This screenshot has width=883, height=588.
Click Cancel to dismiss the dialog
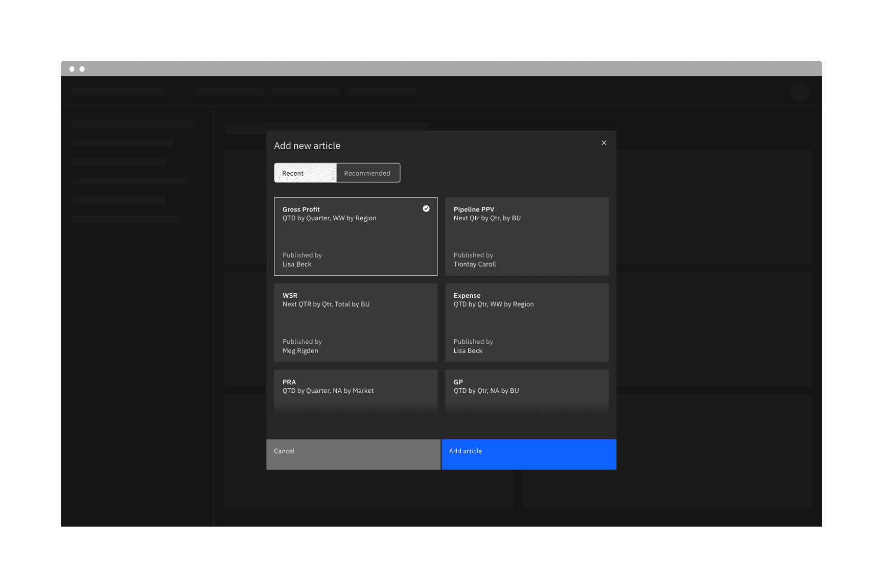tap(353, 454)
